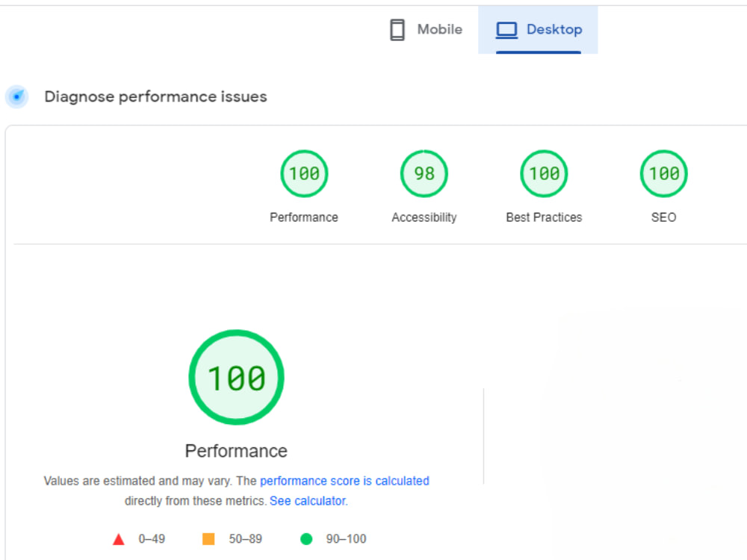Open the Best Practices score gauge

pos(544,173)
